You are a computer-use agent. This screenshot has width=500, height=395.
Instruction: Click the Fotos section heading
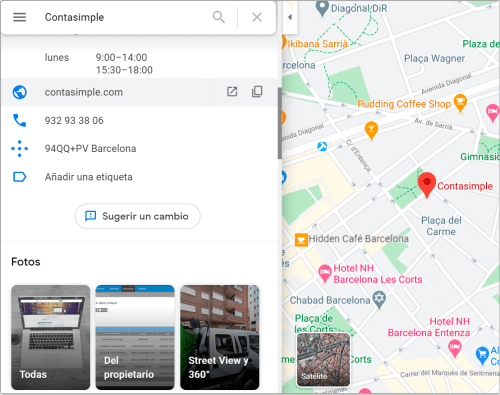26,262
